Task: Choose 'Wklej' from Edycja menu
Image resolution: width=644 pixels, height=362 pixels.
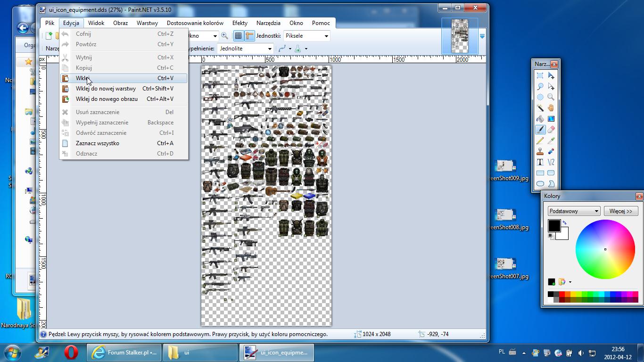Action: click(124, 78)
